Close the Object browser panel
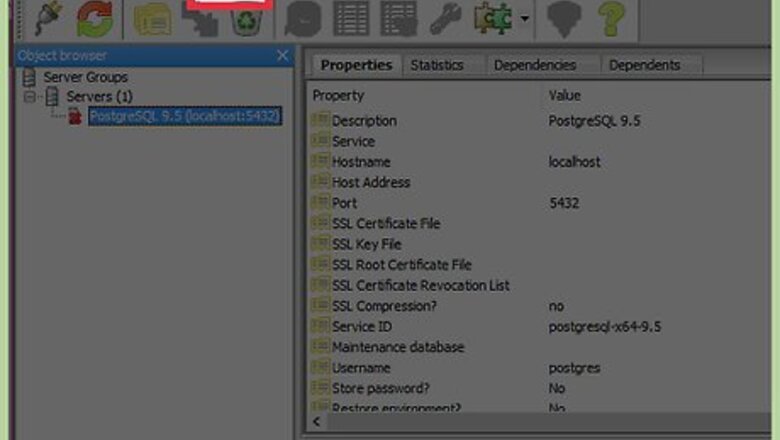This screenshot has height=440, width=780. [282, 56]
